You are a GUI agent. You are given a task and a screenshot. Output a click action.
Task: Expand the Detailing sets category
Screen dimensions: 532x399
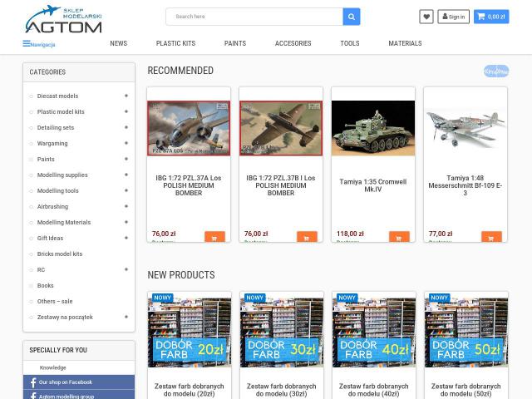[126, 127]
